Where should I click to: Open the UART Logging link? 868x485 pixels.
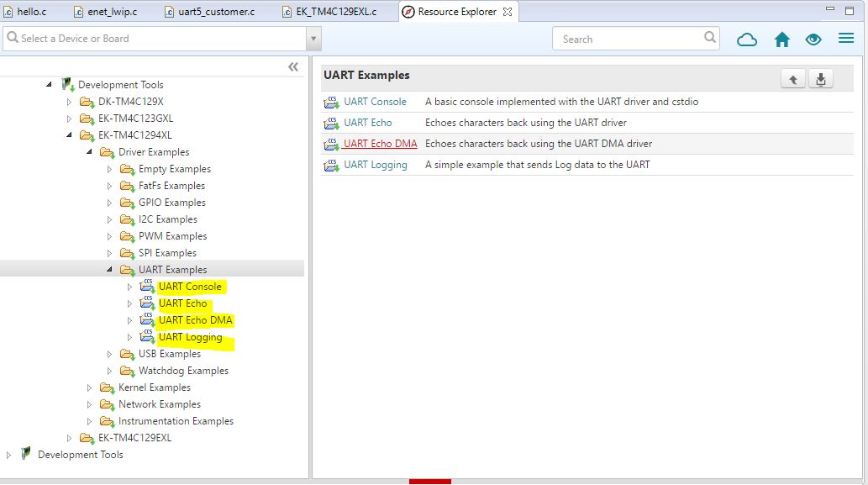click(376, 165)
